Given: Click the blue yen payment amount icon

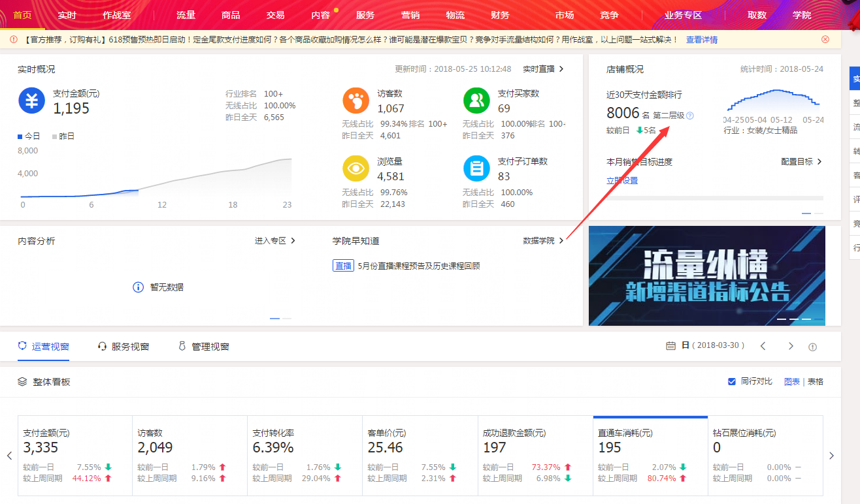Looking at the screenshot, I should (x=31, y=100).
